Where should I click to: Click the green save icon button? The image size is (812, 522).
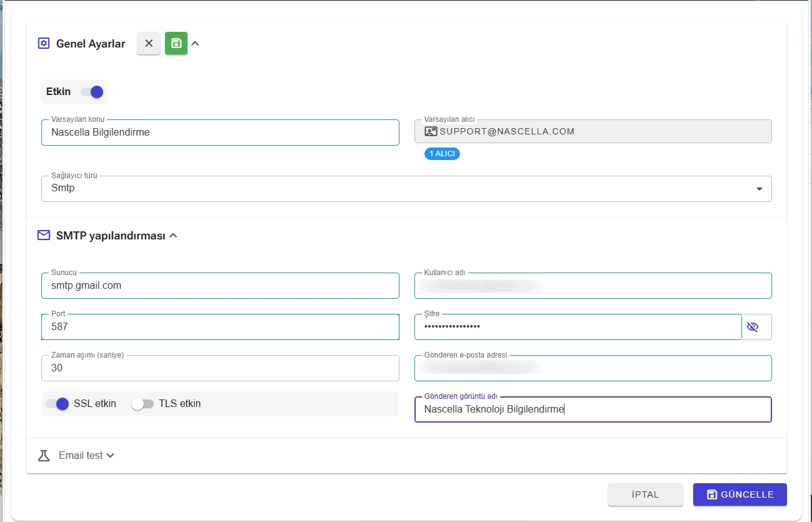176,44
